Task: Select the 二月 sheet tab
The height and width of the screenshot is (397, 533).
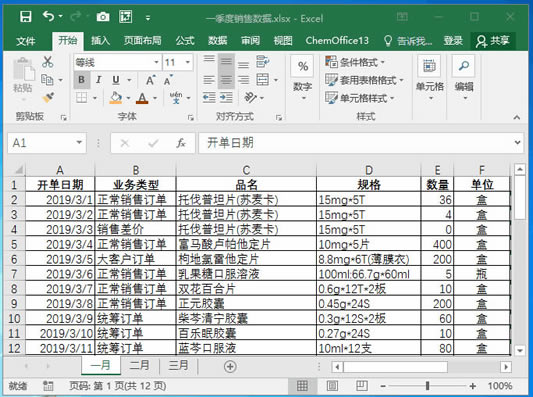Action: 139,365
